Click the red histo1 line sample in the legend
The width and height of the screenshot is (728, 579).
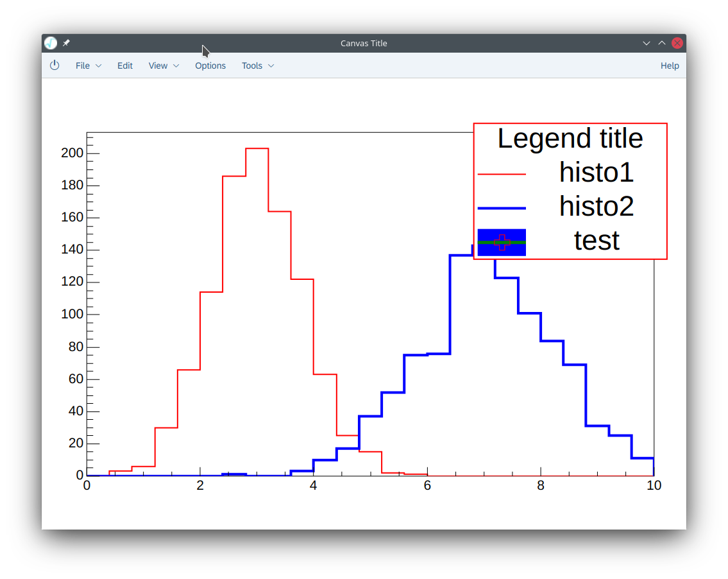point(501,173)
